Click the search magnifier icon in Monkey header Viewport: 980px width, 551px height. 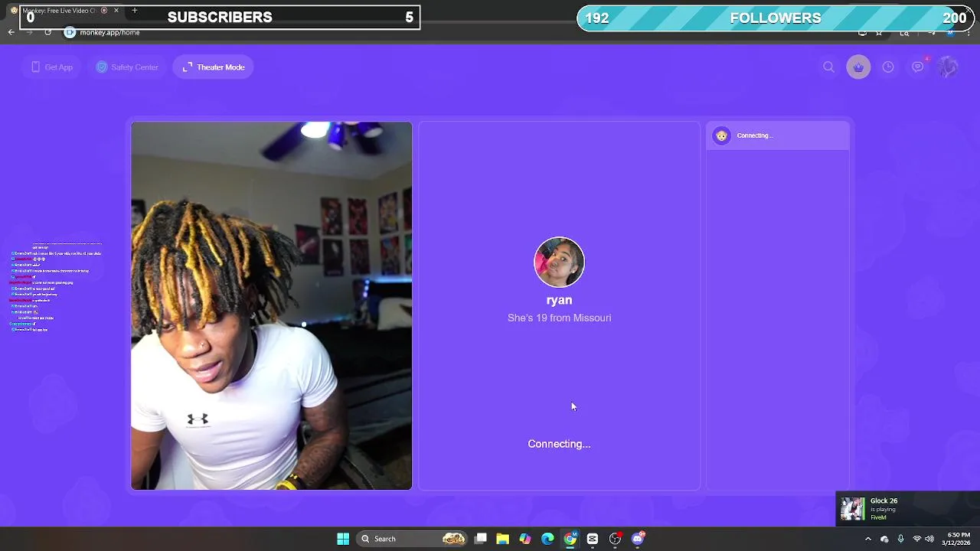(x=828, y=67)
